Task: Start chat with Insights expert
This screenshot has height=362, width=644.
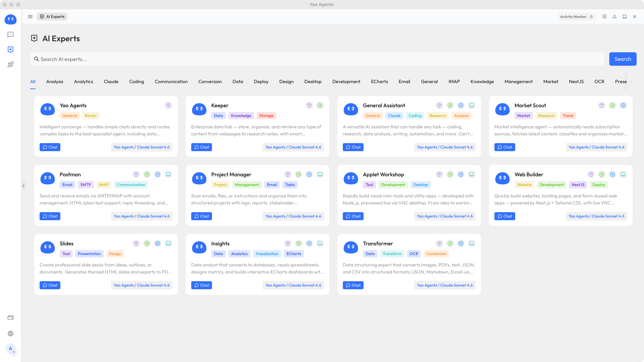Action: [x=201, y=285]
